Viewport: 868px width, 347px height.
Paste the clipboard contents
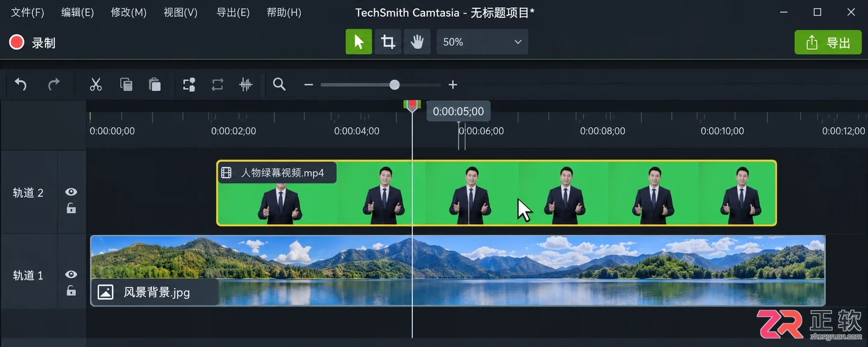[155, 84]
